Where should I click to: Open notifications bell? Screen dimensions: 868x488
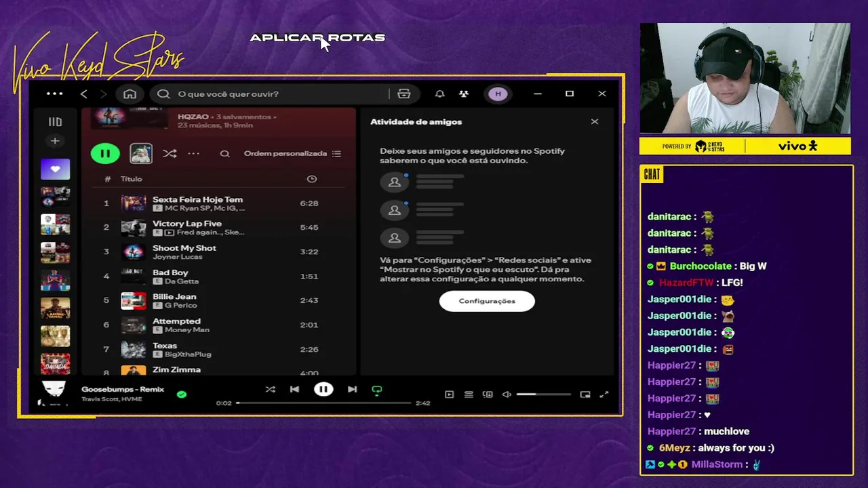[x=440, y=94]
